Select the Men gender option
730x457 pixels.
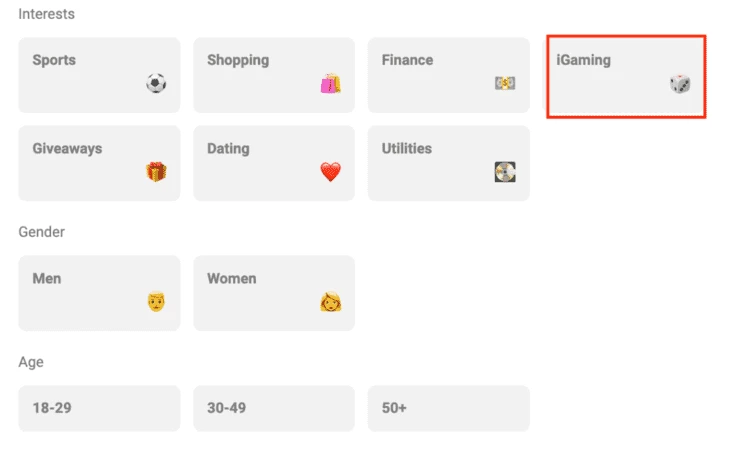[99, 293]
